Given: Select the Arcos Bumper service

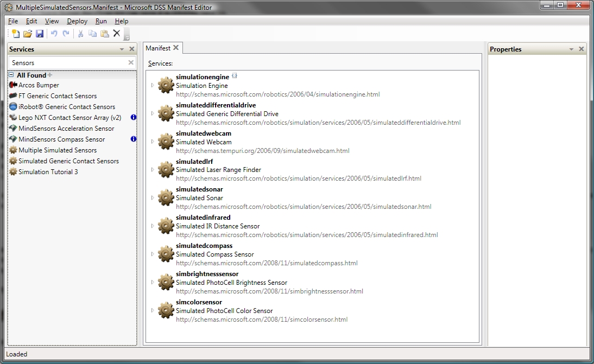Looking at the screenshot, I should (x=39, y=85).
